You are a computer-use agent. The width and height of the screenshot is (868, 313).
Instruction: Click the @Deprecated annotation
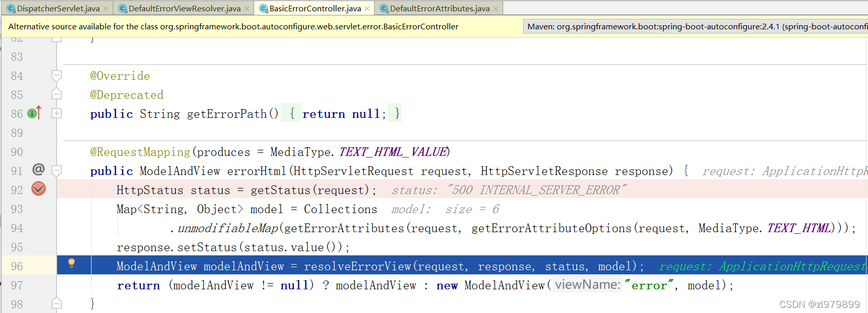127,95
